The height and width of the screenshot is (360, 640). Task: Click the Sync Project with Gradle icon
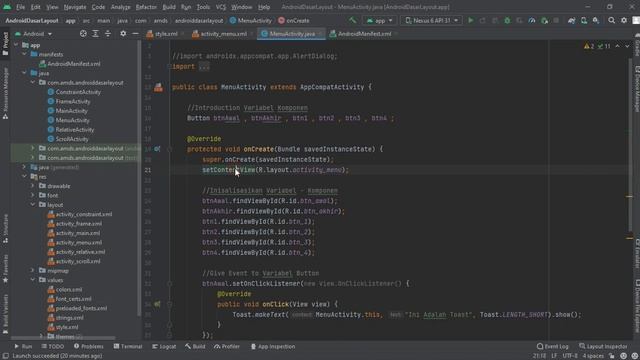coord(571,20)
